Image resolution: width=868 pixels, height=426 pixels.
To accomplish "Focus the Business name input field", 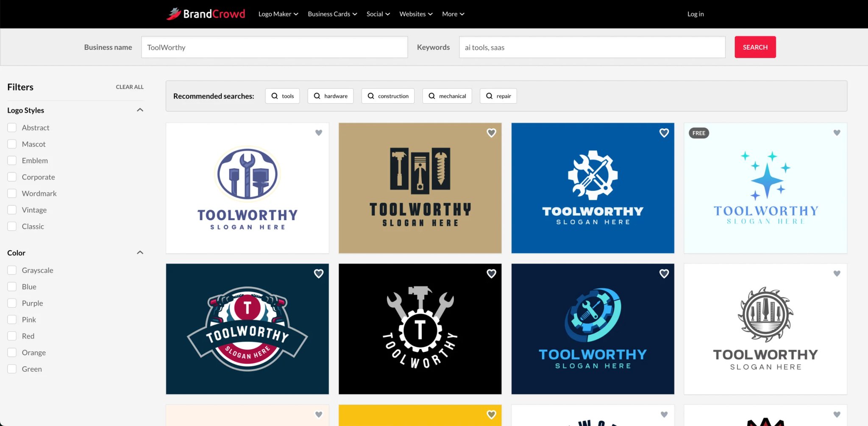I will click(x=274, y=47).
